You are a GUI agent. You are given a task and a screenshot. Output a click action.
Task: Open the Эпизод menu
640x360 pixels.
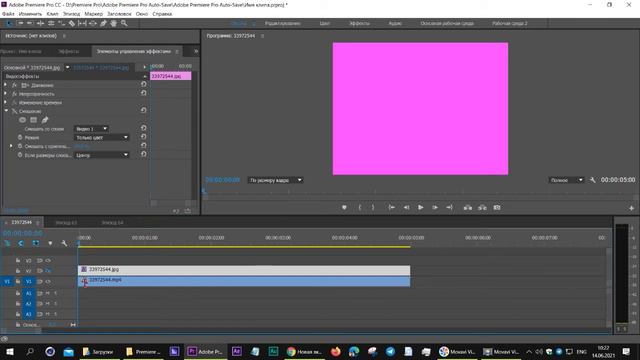[x=71, y=14]
